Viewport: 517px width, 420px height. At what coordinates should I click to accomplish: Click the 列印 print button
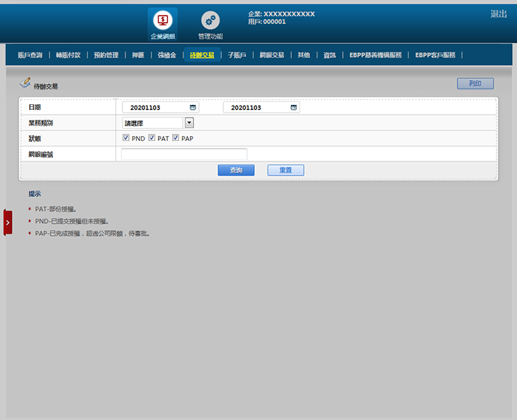(x=475, y=84)
